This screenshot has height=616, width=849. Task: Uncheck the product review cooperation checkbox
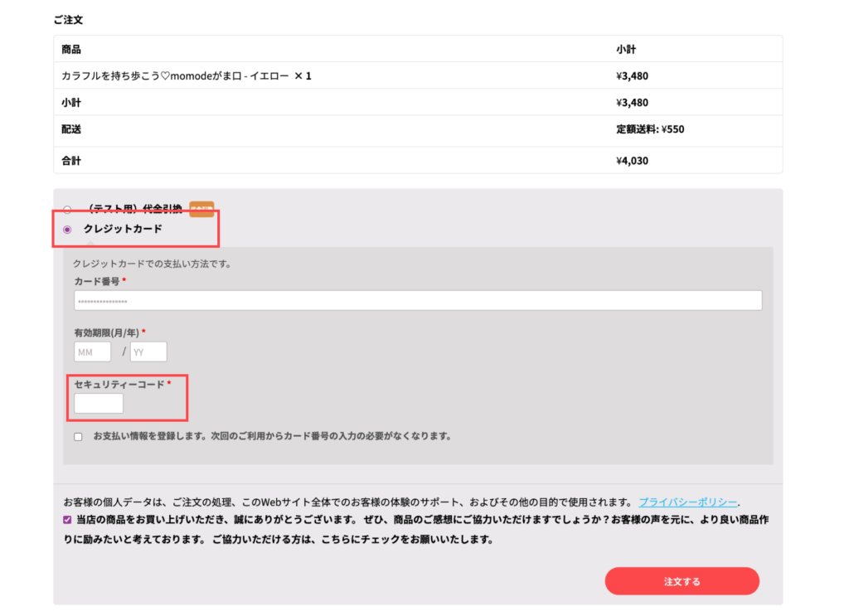[67, 521]
